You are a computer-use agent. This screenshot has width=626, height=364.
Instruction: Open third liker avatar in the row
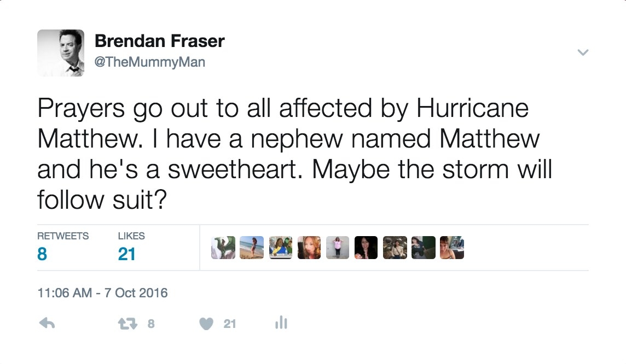(280, 248)
